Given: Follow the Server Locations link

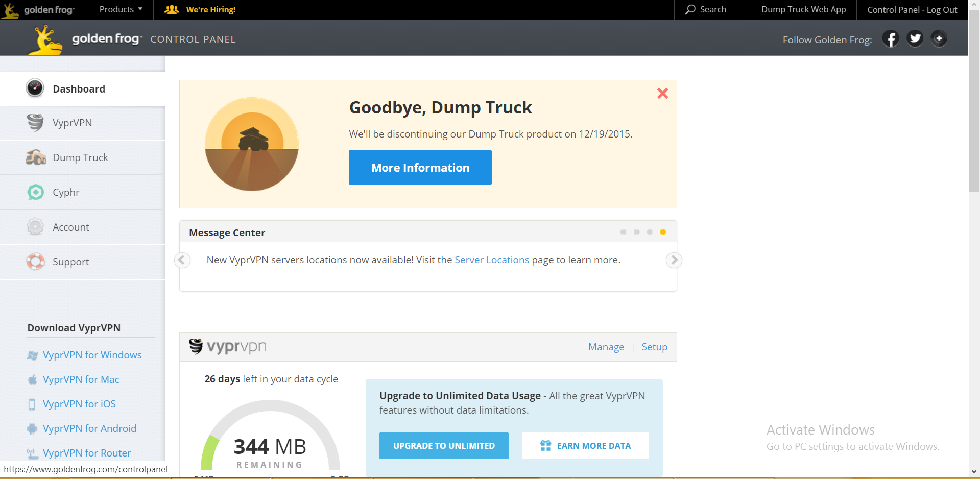Looking at the screenshot, I should pos(492,260).
